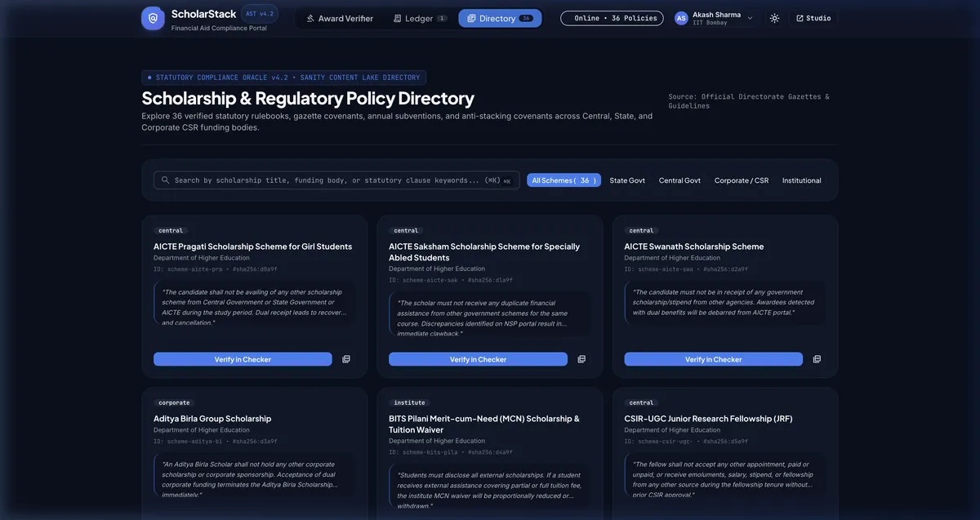This screenshot has width=980, height=520.
Task: Click ID scheme-aditya-bi hash text
Action: tap(216, 441)
